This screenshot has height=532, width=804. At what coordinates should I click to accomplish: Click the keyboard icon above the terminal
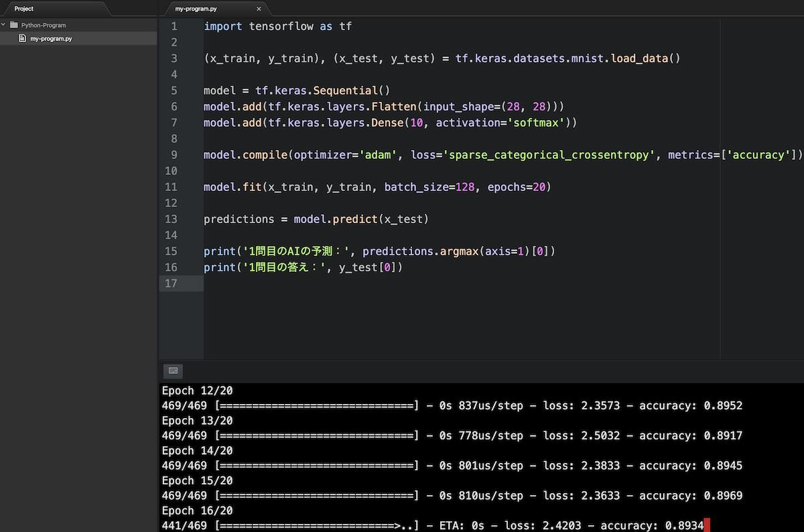173,371
